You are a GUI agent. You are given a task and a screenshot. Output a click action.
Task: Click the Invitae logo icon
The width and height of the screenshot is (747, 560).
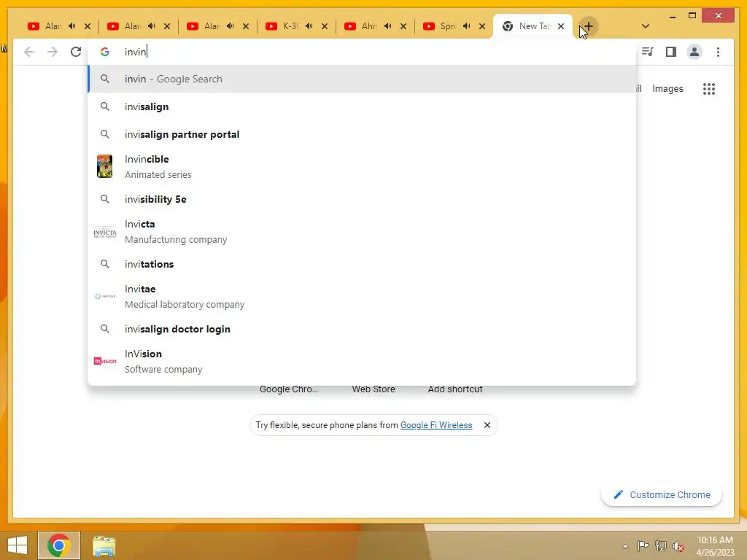(105, 296)
